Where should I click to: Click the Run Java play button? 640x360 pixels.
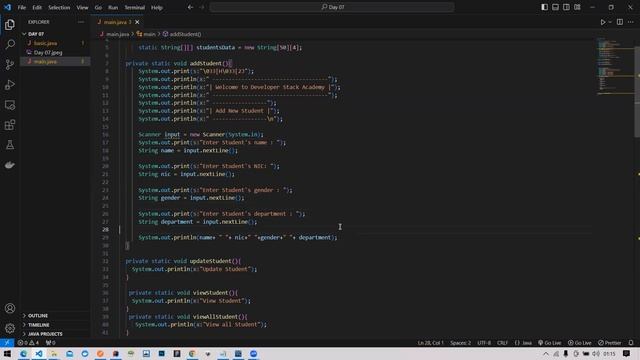click(x=602, y=22)
